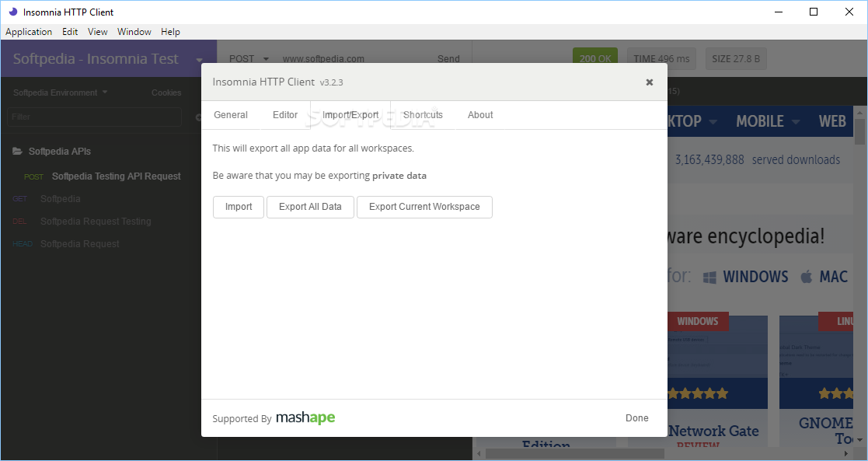Click Done to dismiss the dialog

[636, 417]
